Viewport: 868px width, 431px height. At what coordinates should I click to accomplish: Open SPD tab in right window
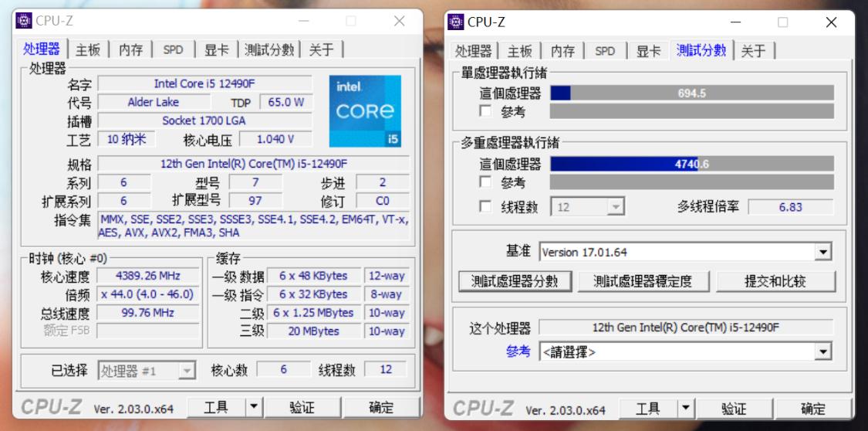pos(604,51)
